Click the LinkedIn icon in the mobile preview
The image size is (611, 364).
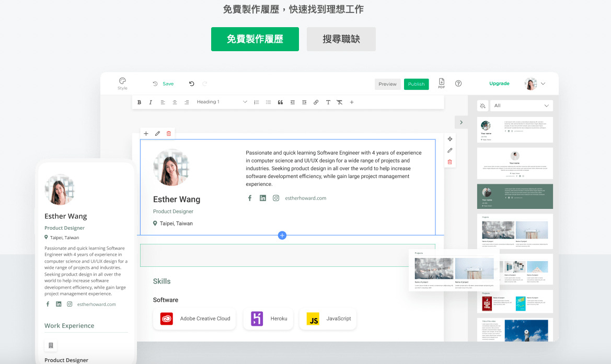click(x=59, y=304)
